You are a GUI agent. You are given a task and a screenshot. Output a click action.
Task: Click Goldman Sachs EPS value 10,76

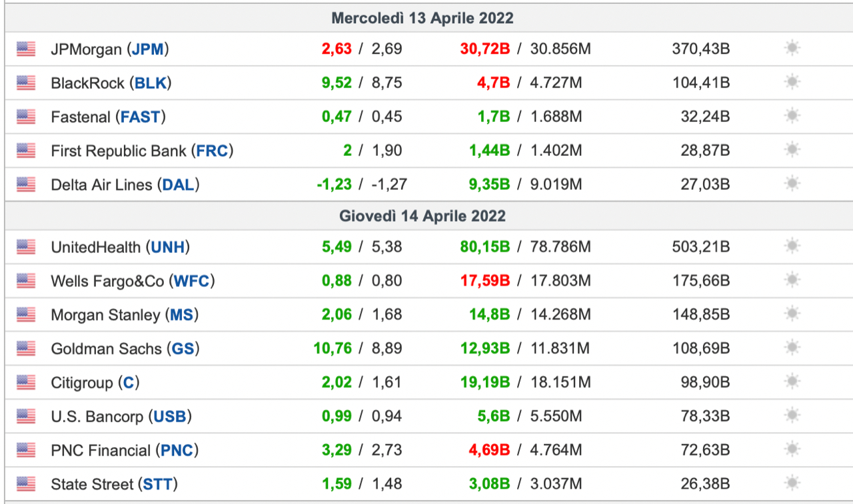coord(333,349)
